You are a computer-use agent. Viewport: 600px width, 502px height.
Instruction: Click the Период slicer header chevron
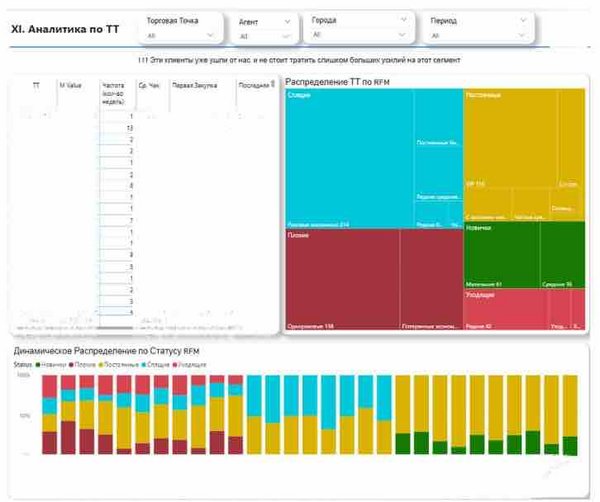pyautogui.click(x=523, y=20)
